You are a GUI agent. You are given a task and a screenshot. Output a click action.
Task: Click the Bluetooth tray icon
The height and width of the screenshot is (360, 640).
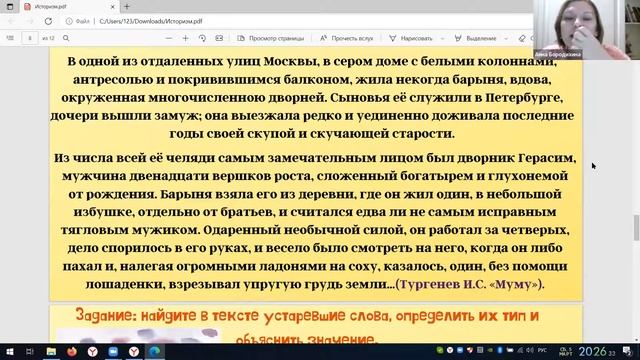click(500, 350)
